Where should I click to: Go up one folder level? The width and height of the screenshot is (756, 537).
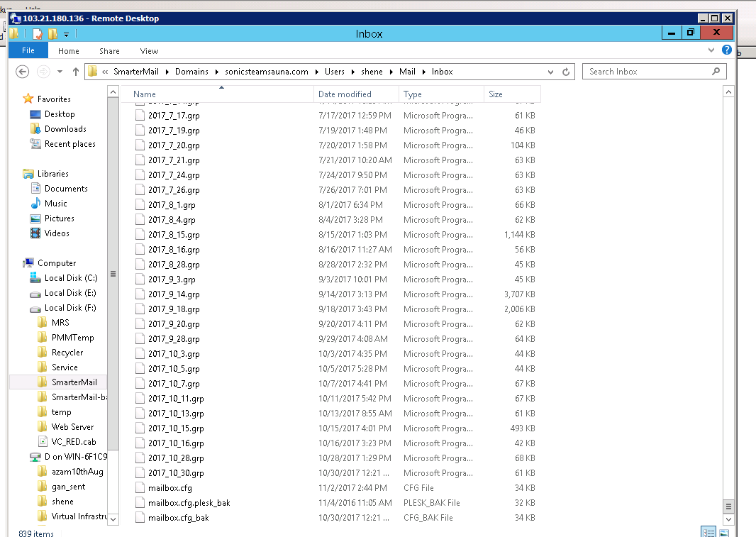pyautogui.click(x=76, y=72)
